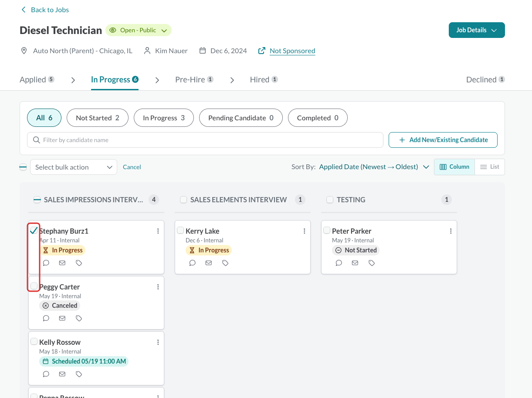The width and height of the screenshot is (532, 398).
Task: Click the tag icon on Peggy Carter's card
Action: (79, 318)
